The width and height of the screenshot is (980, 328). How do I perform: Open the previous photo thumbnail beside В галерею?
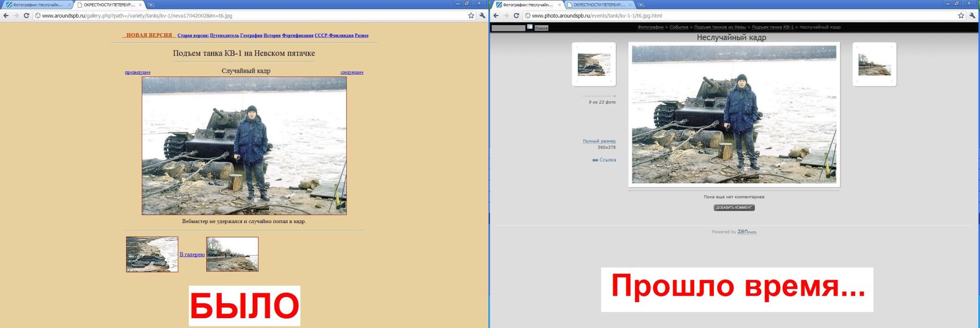(152, 254)
